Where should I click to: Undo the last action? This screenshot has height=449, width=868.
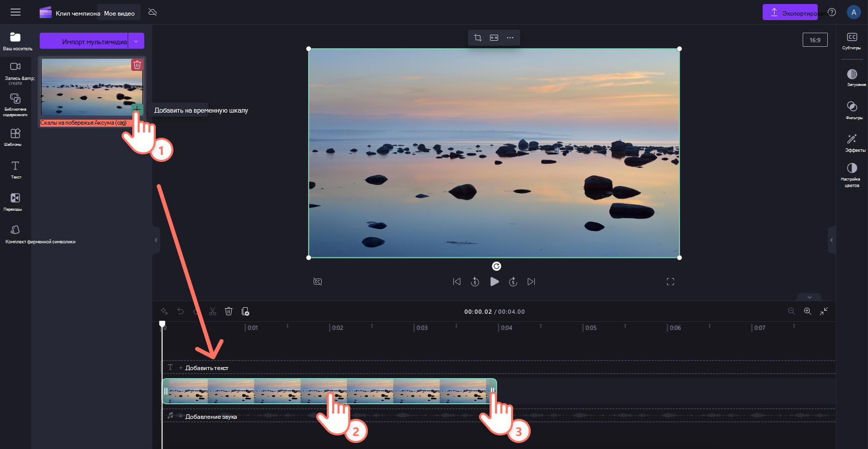point(180,311)
